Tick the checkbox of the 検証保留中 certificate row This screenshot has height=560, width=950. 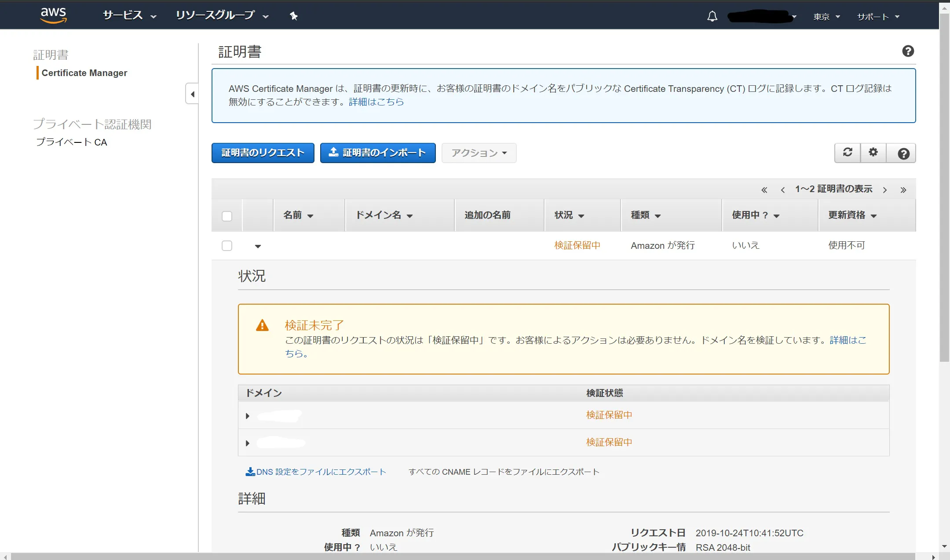[x=227, y=246]
